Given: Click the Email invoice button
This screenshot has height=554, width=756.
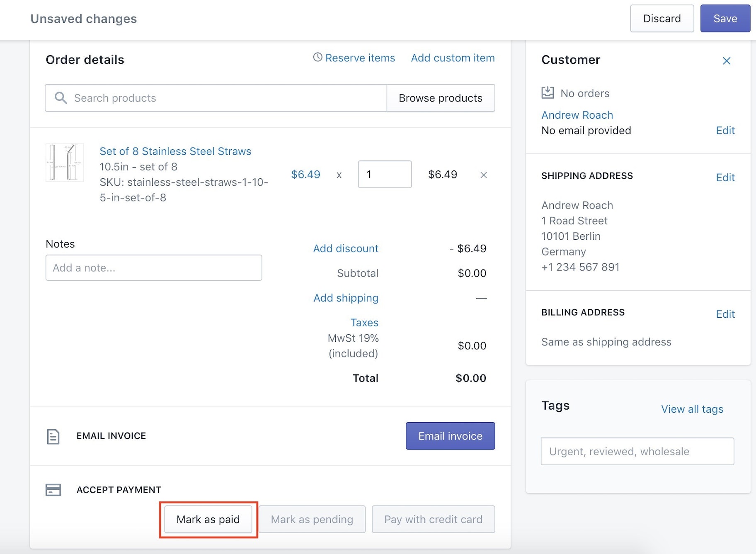Looking at the screenshot, I should 450,436.
